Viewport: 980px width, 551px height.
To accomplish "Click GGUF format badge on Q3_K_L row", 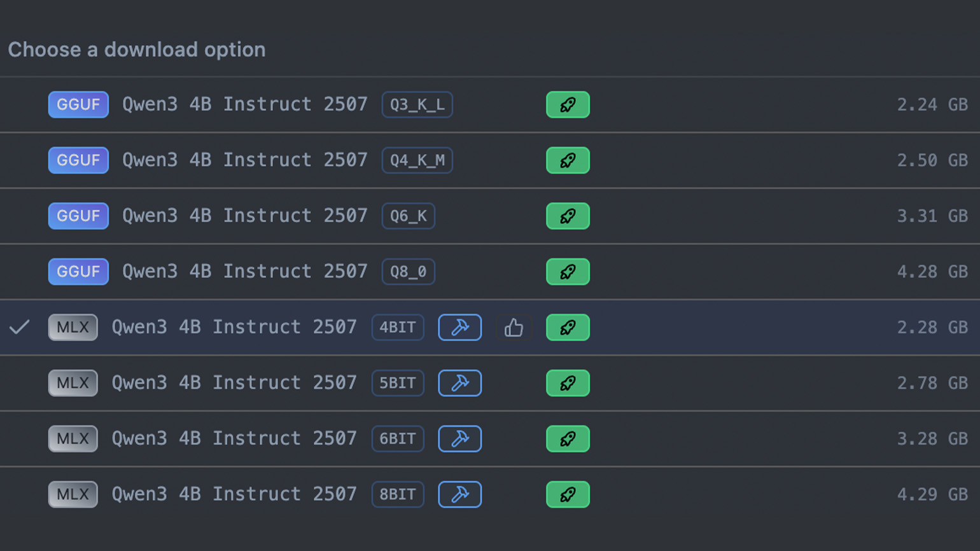I will (78, 105).
